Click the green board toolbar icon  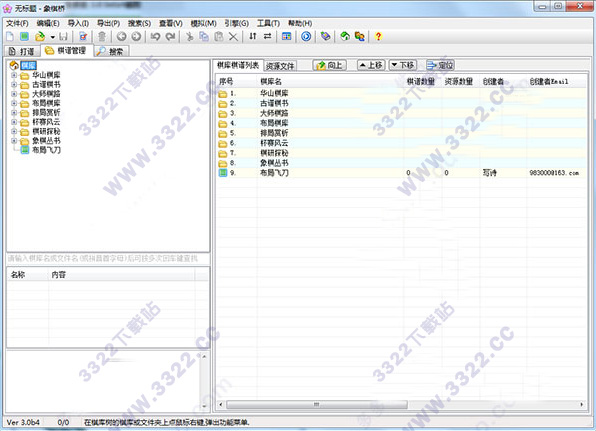[x=24, y=36]
